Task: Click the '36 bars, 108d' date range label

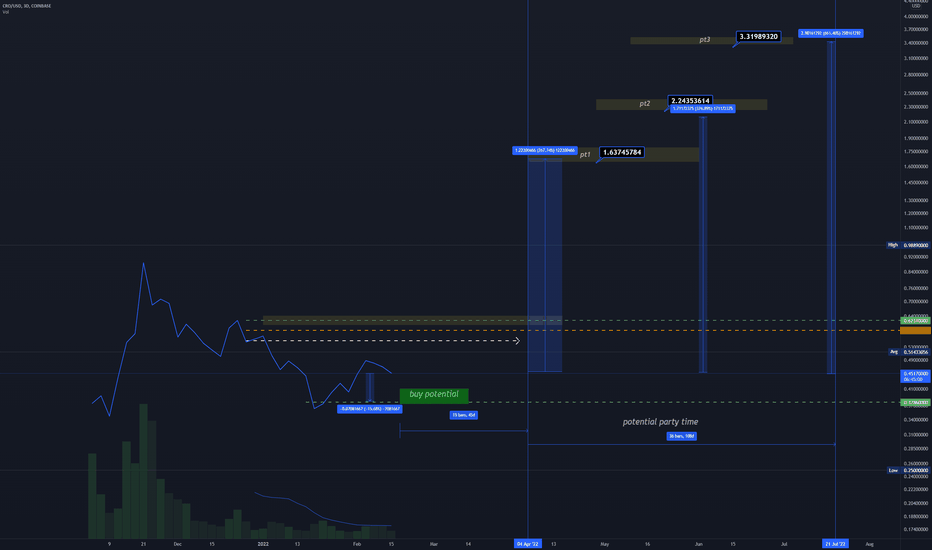Action: click(681, 436)
